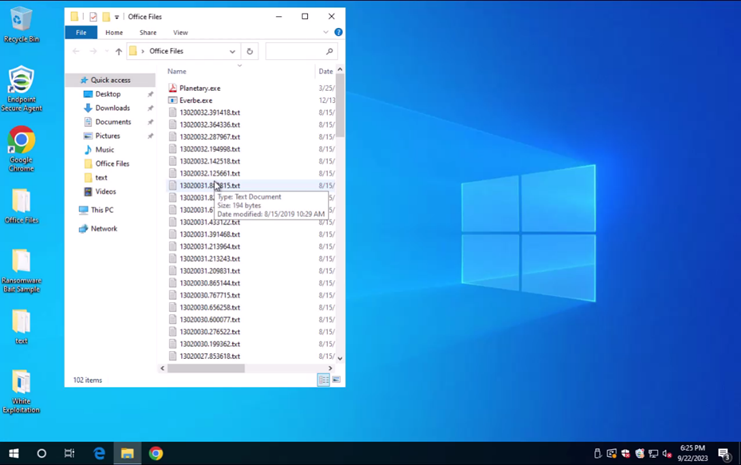This screenshot has width=741, height=465.
Task: Switch to details view layout
Action: 323,380
